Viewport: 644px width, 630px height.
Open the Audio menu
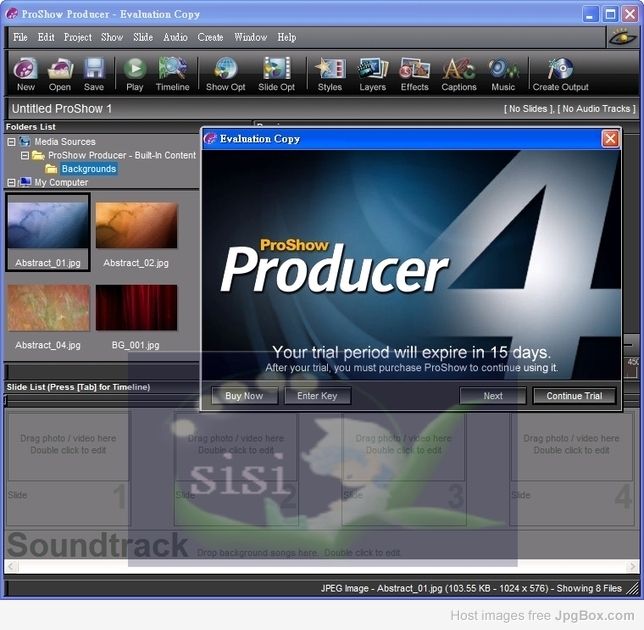tap(175, 37)
